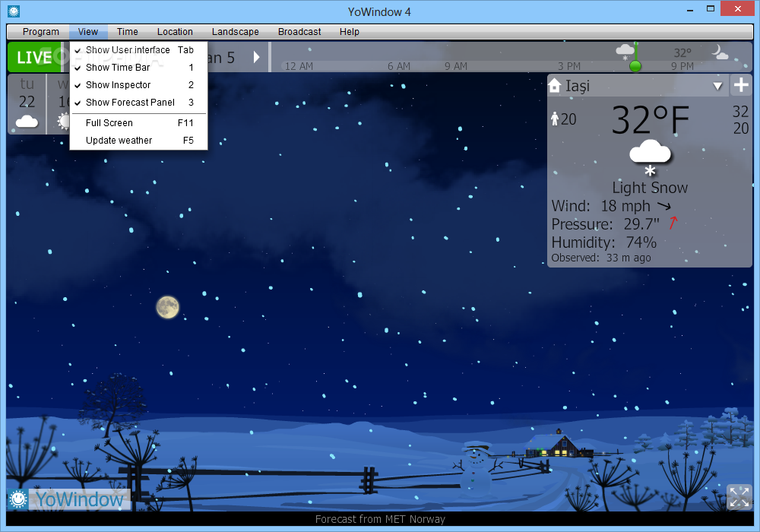Click the snow cloud icon on time bar
Viewport: 760px width, 532px height.
(x=625, y=52)
